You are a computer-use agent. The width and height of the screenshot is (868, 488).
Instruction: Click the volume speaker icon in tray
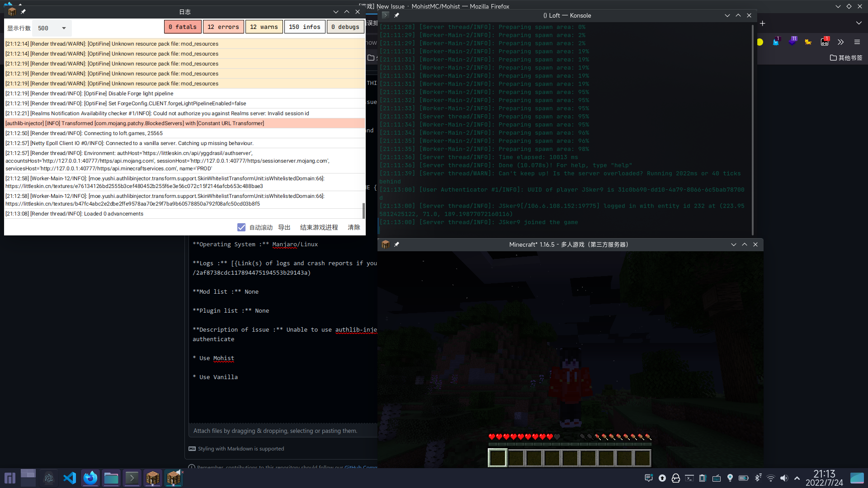[784, 478]
